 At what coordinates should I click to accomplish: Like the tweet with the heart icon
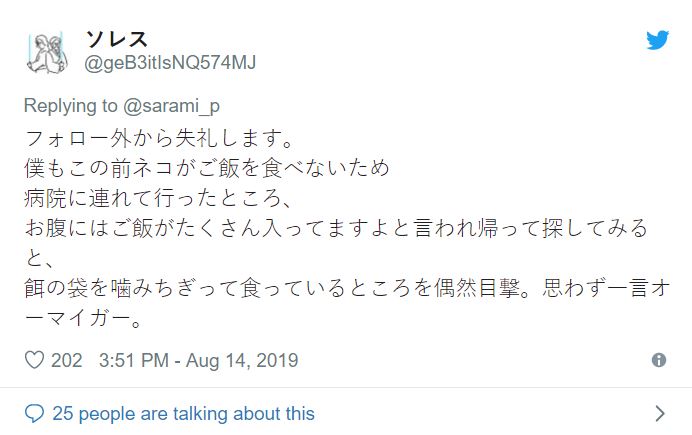(x=33, y=360)
